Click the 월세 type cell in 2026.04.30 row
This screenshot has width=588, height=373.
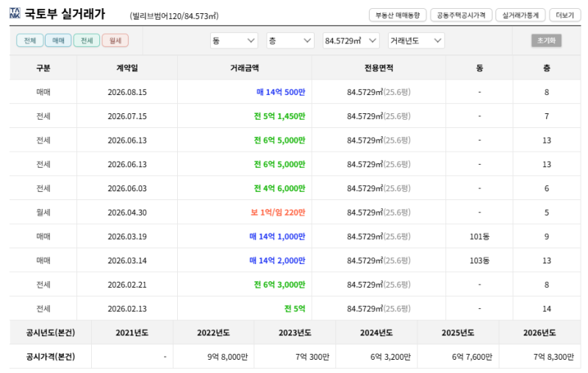(43, 213)
